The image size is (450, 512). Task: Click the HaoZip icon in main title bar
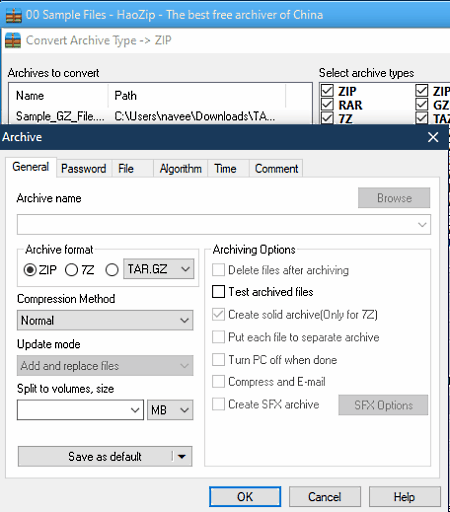point(14,15)
